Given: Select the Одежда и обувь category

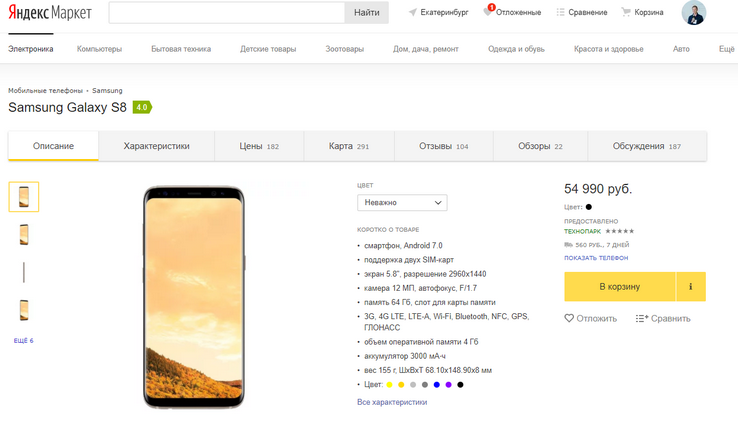Looking at the screenshot, I should click(516, 49).
